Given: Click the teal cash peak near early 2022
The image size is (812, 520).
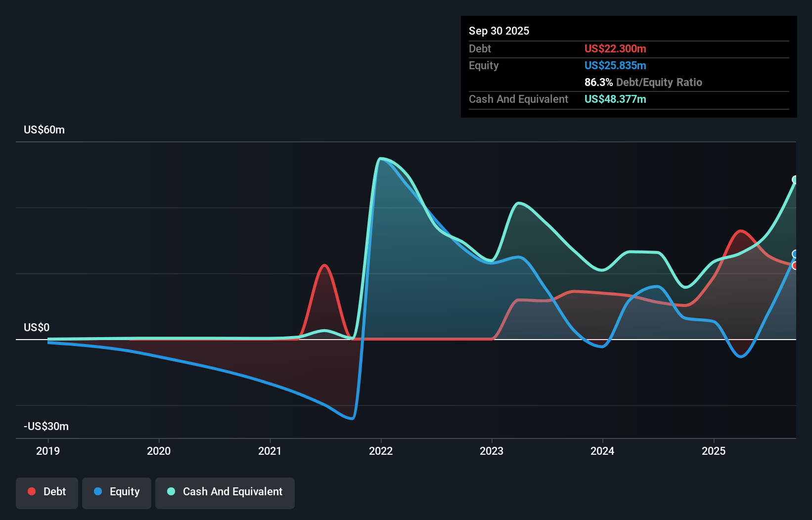Looking at the screenshot, I should click(x=382, y=159).
